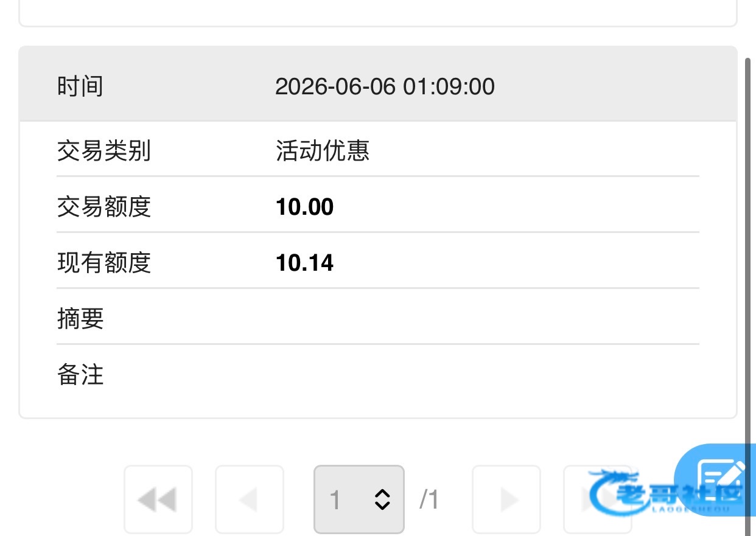Click the previous page single-left arrow

pos(250,499)
